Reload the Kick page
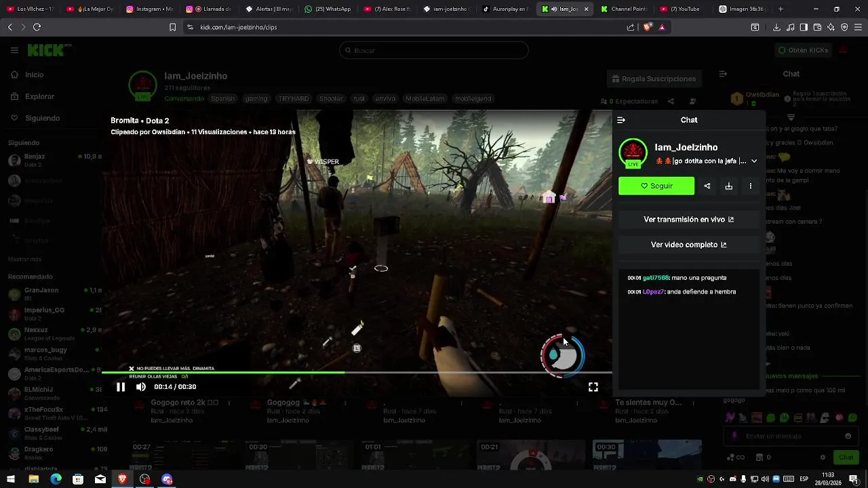The width and height of the screenshot is (868, 488). pos(37,27)
